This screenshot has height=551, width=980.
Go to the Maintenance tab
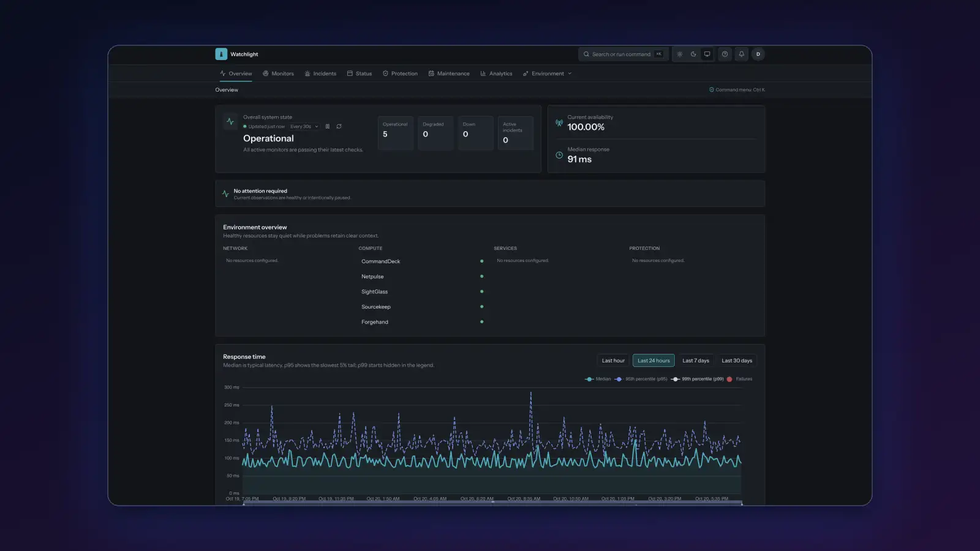pyautogui.click(x=449, y=73)
